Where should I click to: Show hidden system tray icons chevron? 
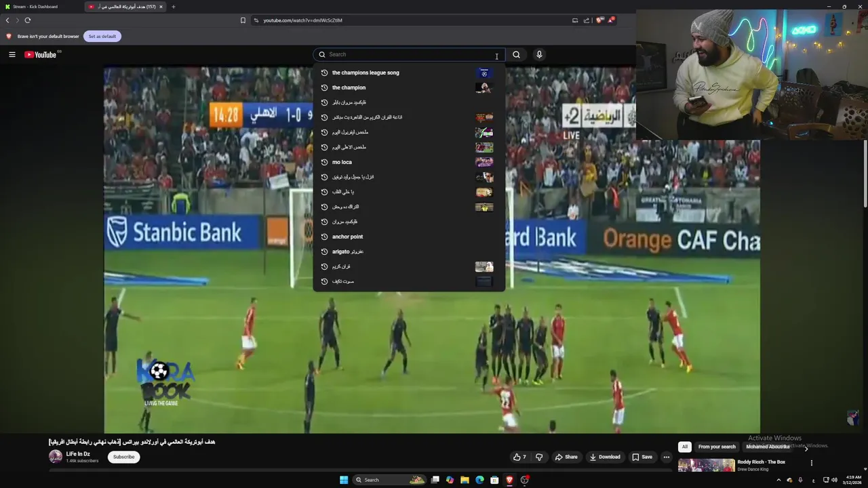tap(778, 480)
